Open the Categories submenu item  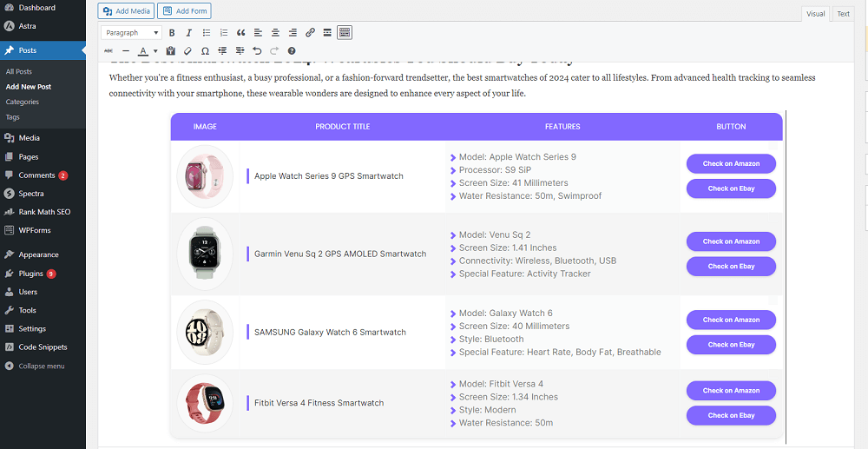point(23,102)
